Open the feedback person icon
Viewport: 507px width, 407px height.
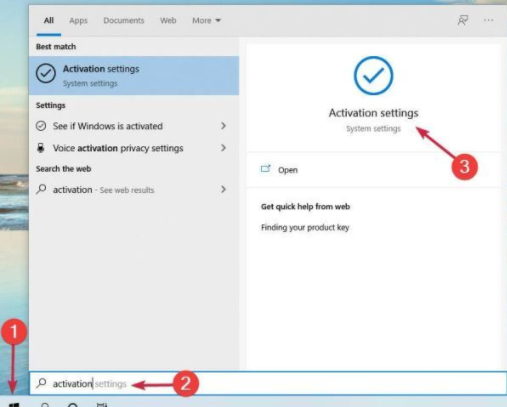463,20
